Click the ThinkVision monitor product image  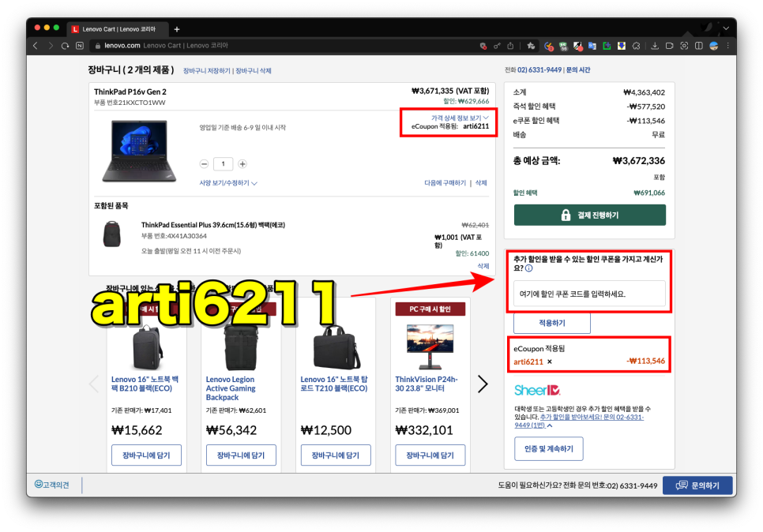[x=430, y=347]
